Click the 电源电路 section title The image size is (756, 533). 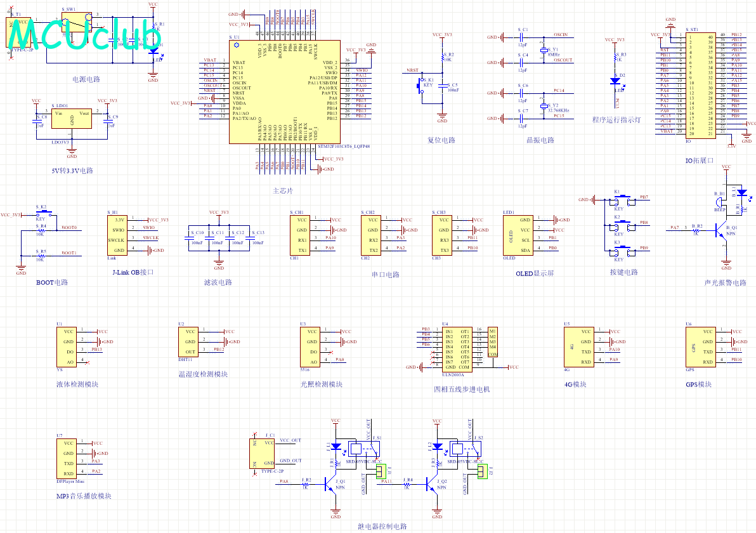pos(86,79)
